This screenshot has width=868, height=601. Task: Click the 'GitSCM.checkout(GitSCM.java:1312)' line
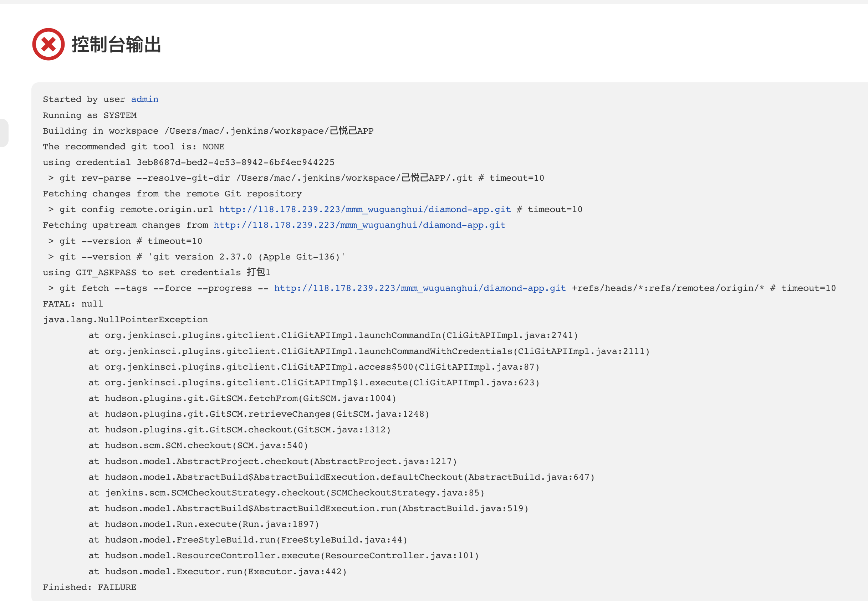pos(240,430)
